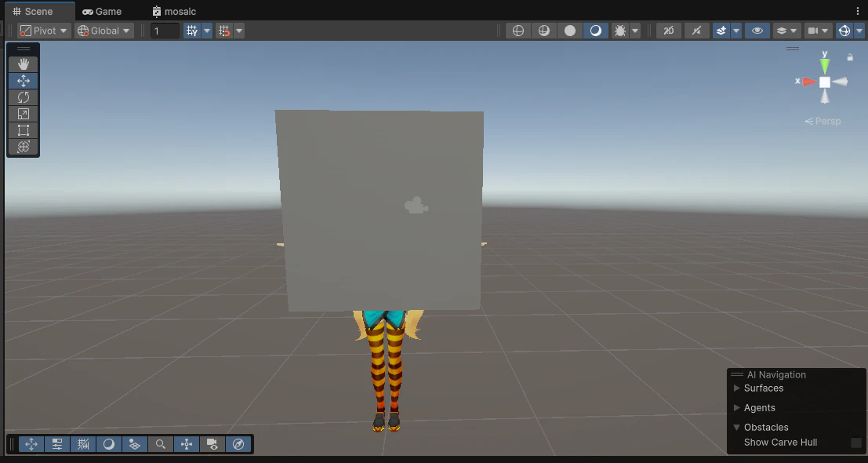The width and height of the screenshot is (868, 463).
Task: Select wireframe draw mode sphere icon
Action: (518, 31)
